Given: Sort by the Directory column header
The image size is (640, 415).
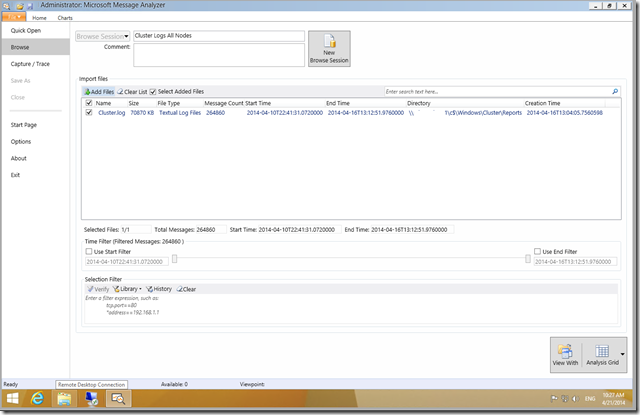Looking at the screenshot, I should (x=419, y=103).
